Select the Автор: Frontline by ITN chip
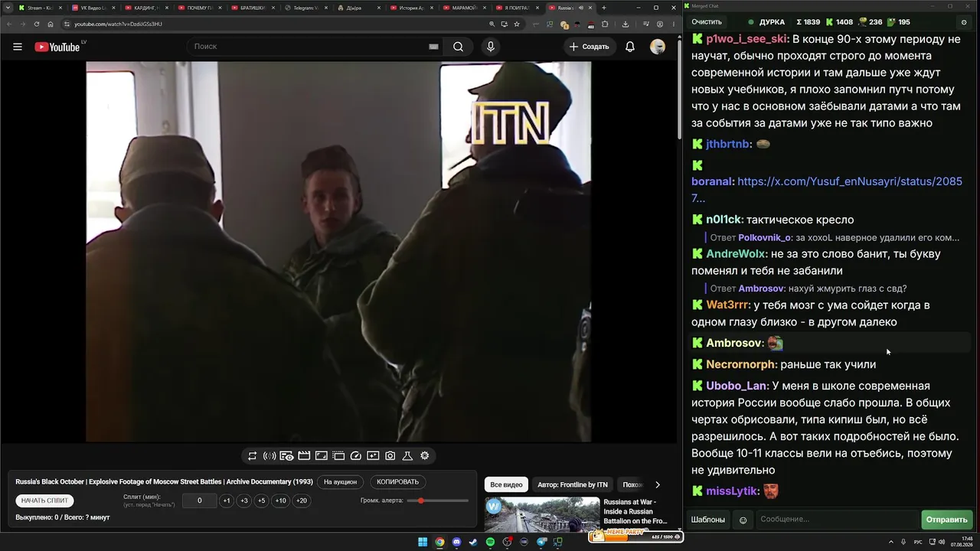The height and width of the screenshot is (551, 980). point(573,484)
